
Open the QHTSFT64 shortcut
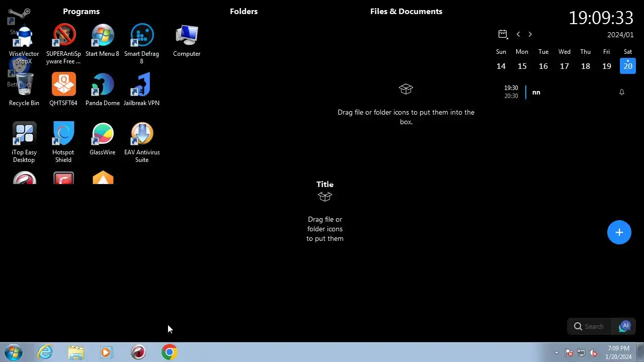pyautogui.click(x=63, y=90)
